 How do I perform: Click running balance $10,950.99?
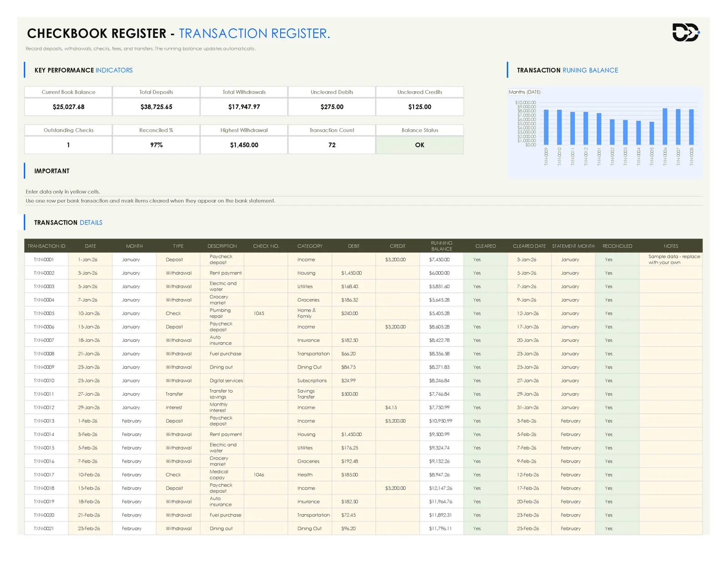coord(440,421)
